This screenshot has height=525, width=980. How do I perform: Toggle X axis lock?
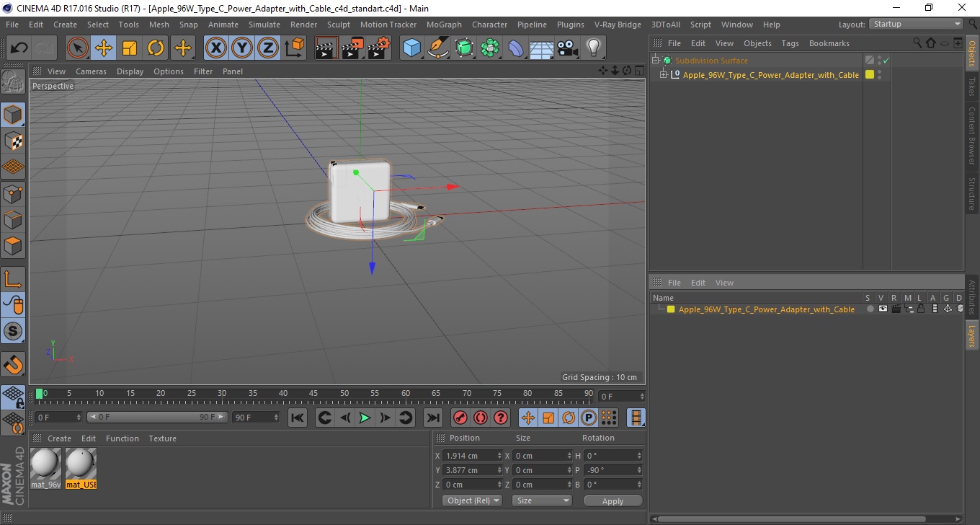click(x=216, y=48)
